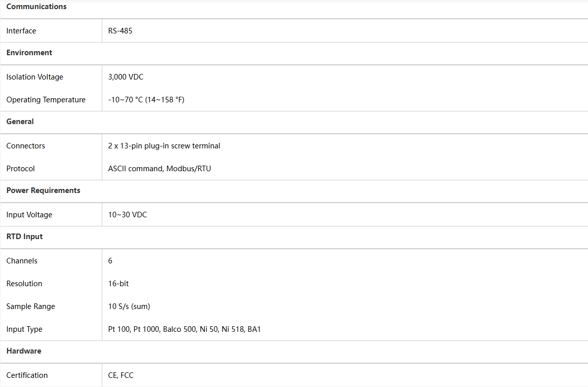Select the RS-485 interface value

[121, 31]
